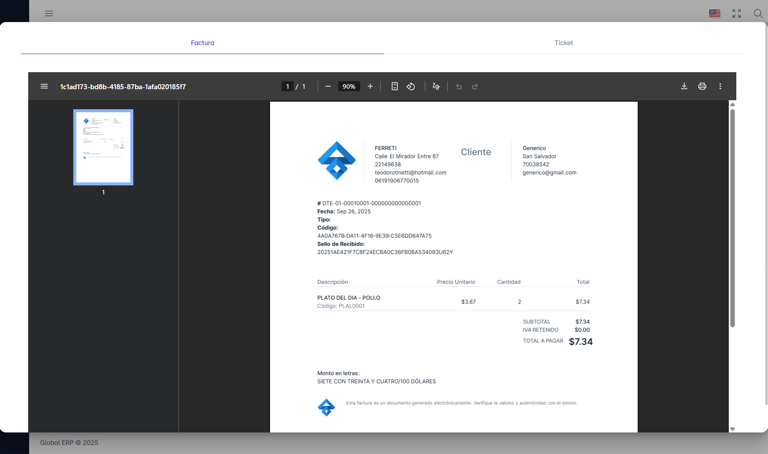Click the page number input field
The height and width of the screenshot is (454, 768).
click(288, 87)
